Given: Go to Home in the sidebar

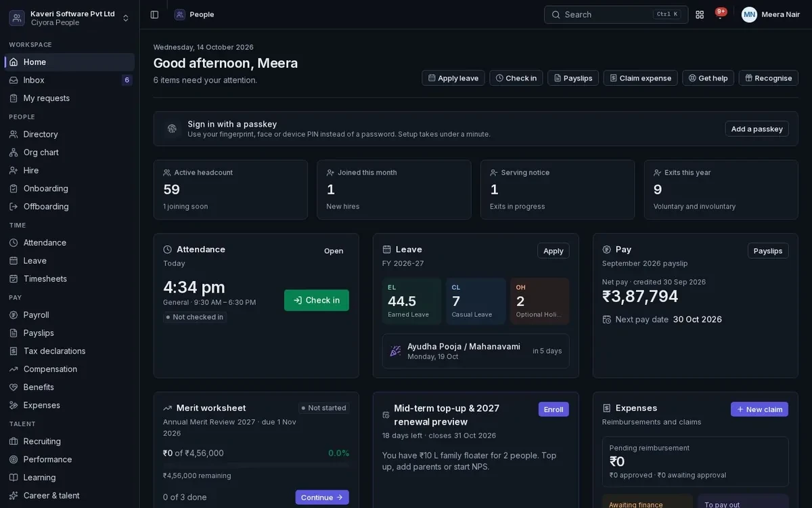Looking at the screenshot, I should [70, 62].
